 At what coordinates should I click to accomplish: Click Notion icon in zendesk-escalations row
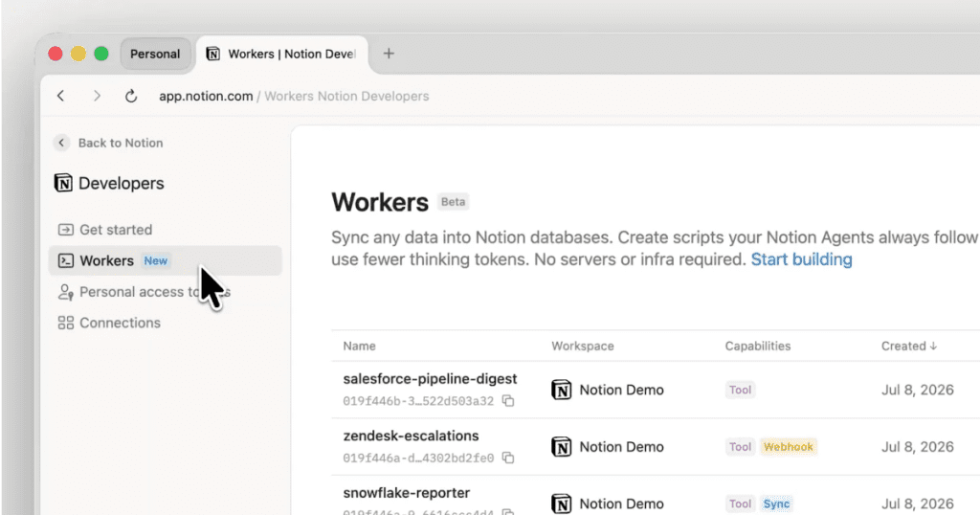pos(561,447)
